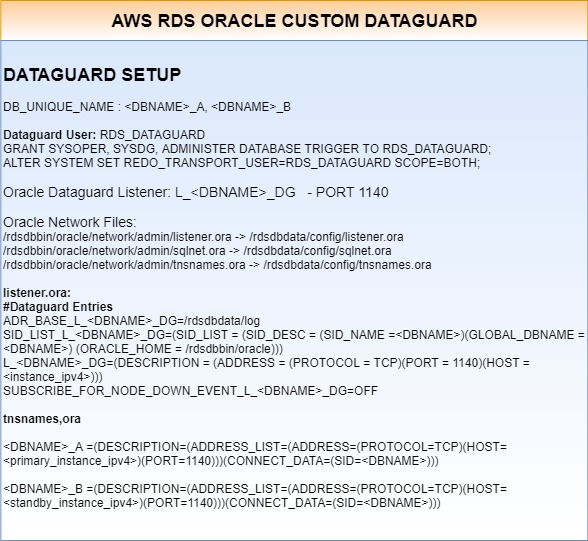This screenshot has width=588, height=541.
Task: Select the <DBNAME>_B tnsnames entry
Action: pos(255,496)
